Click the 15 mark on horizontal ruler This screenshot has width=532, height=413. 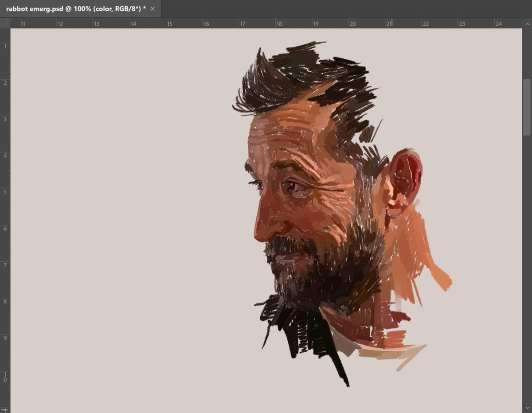169,24
